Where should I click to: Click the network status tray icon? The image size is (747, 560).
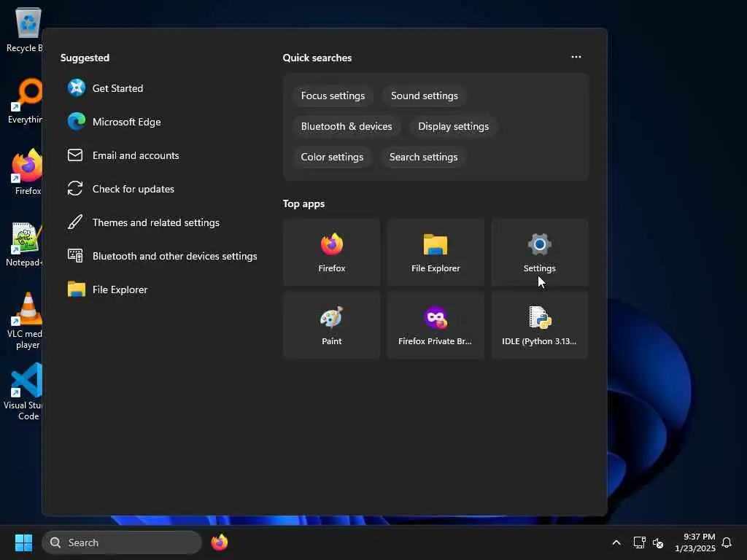coord(639,542)
